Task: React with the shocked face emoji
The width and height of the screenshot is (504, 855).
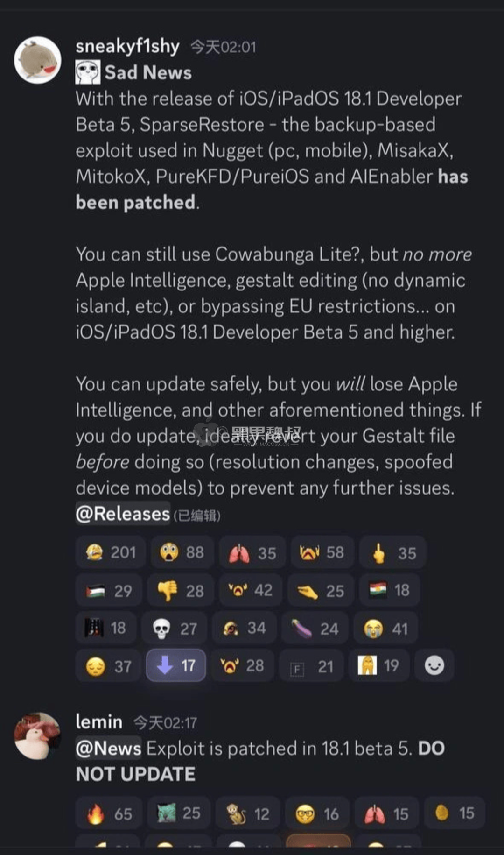Action: pos(182,552)
